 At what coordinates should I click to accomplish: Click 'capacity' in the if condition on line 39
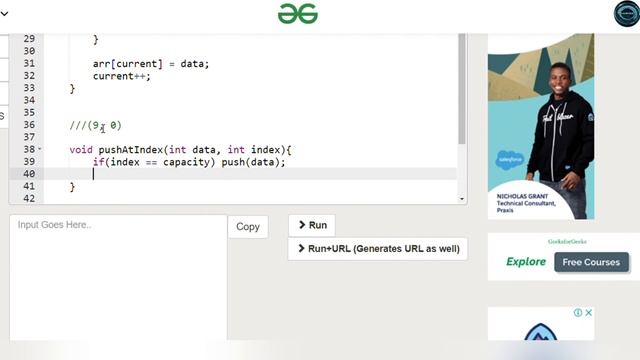(186, 162)
